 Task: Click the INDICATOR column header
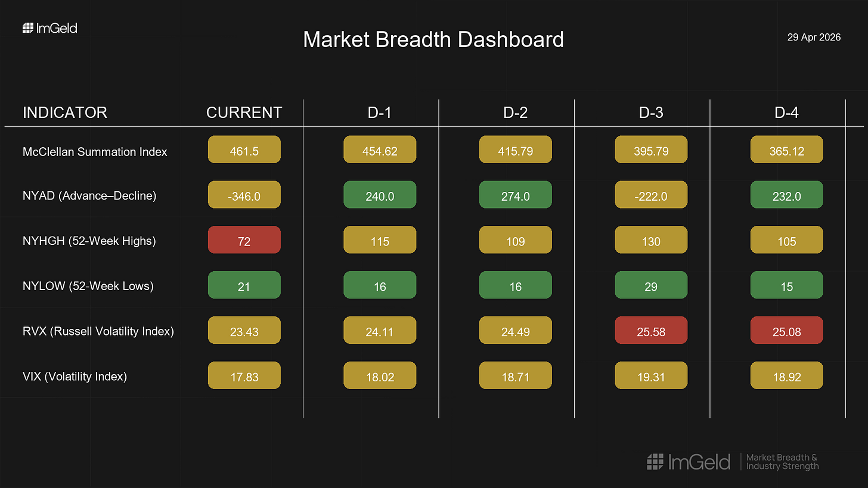point(65,113)
